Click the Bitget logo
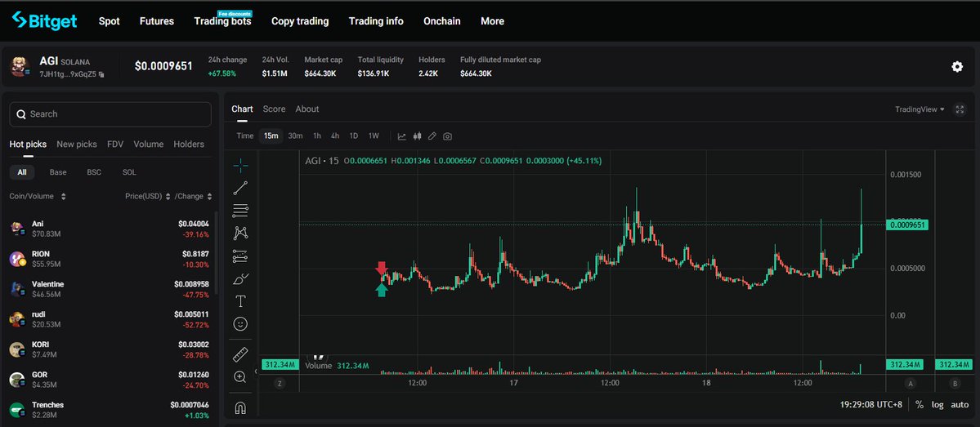The height and width of the screenshot is (427, 980). (44, 20)
